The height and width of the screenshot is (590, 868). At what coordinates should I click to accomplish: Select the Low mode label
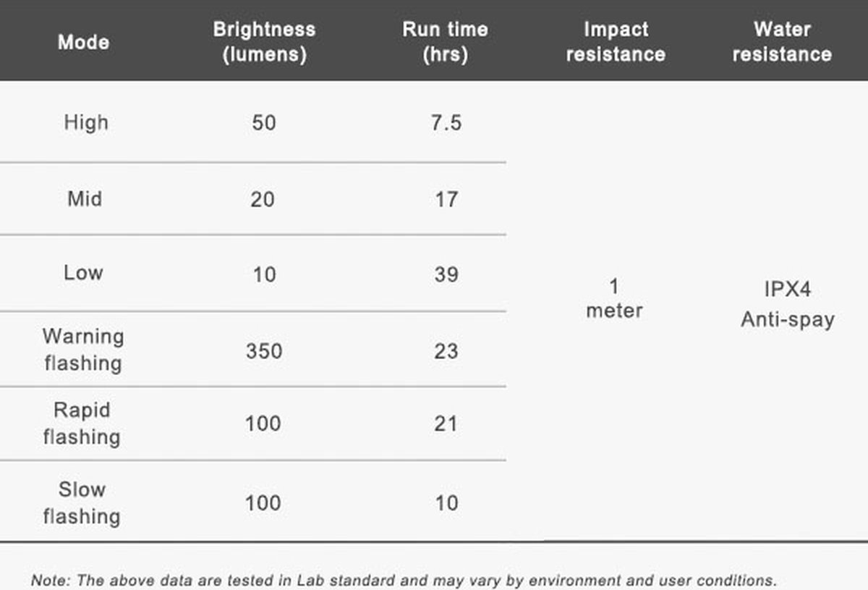click(x=83, y=273)
